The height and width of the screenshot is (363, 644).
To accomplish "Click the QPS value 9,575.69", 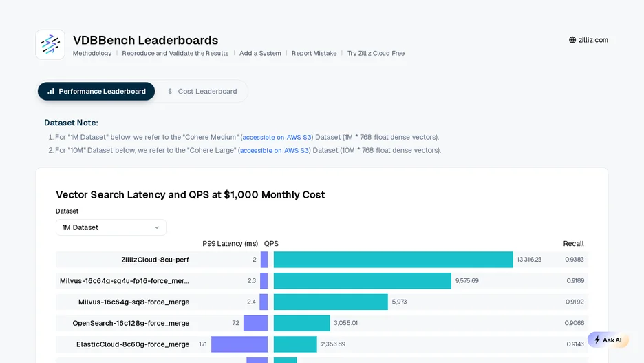I will coord(466,281).
